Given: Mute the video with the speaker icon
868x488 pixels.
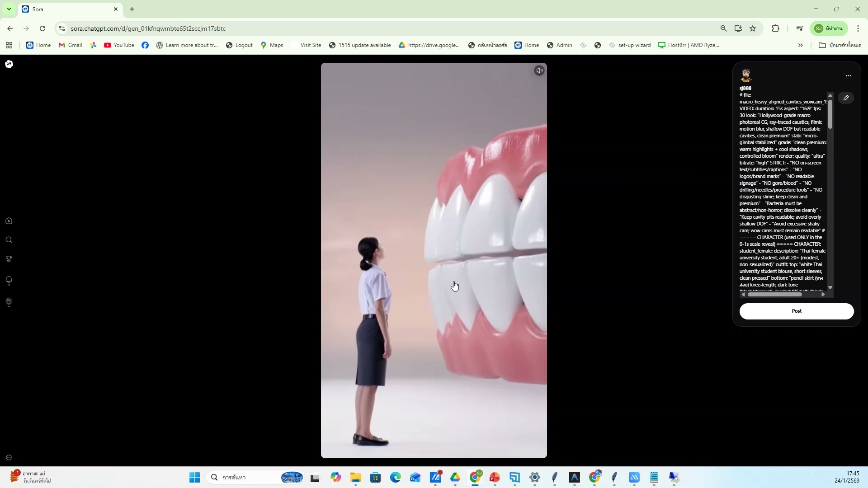Looking at the screenshot, I should (x=539, y=70).
